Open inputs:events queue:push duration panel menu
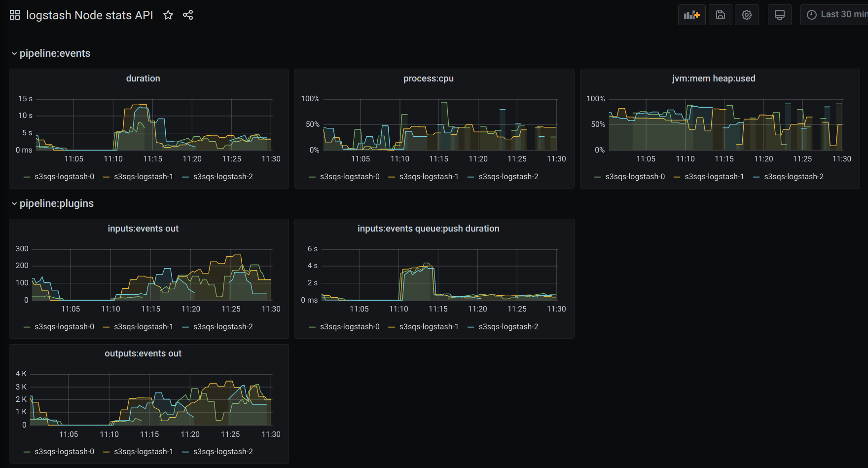This screenshot has width=868, height=468. (429, 229)
